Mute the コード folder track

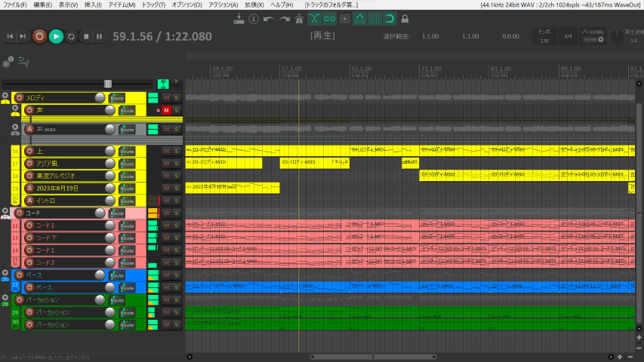pos(166,213)
